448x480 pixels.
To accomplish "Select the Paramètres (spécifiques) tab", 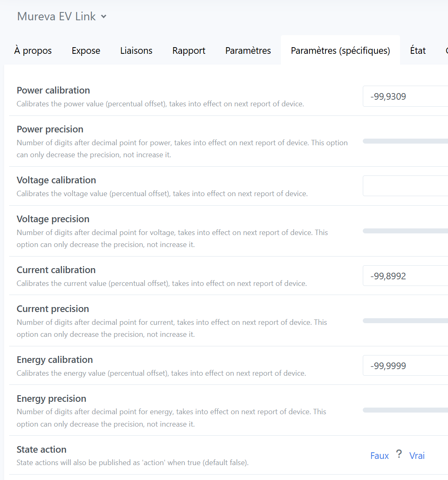I will point(340,50).
